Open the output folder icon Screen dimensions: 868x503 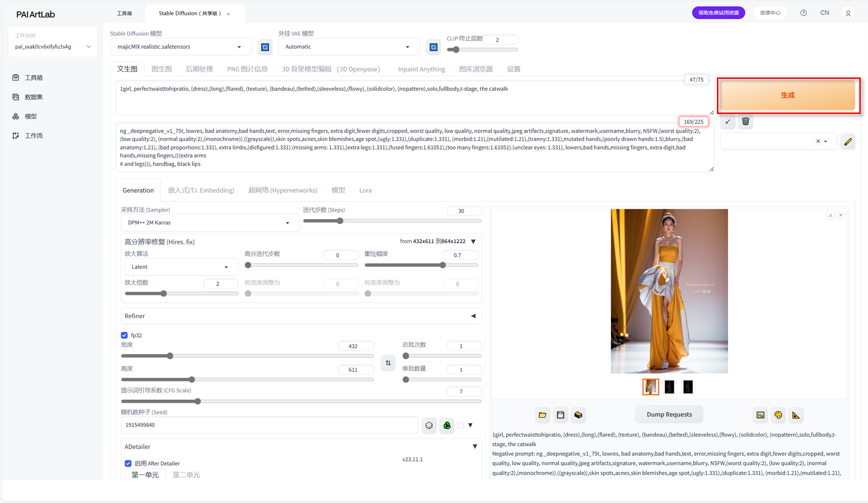pyautogui.click(x=542, y=415)
